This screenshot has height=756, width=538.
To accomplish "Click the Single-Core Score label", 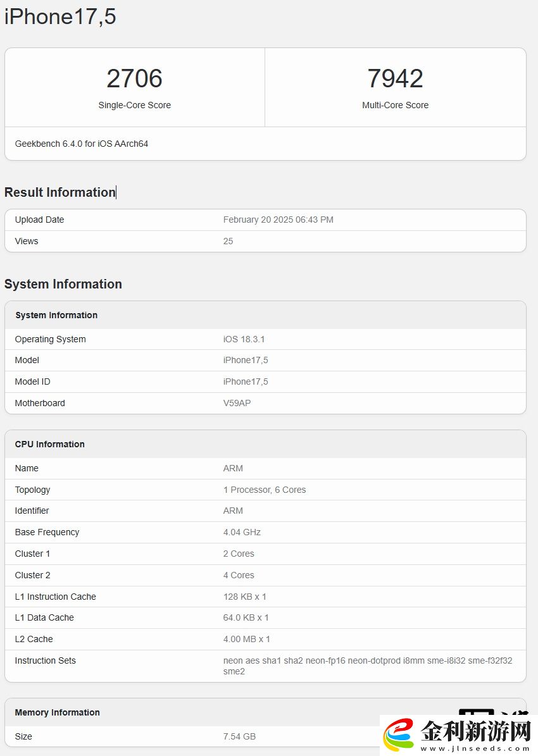I will (135, 105).
